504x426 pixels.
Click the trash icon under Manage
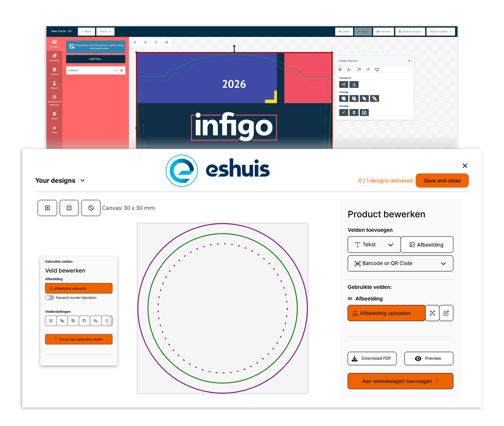click(354, 112)
